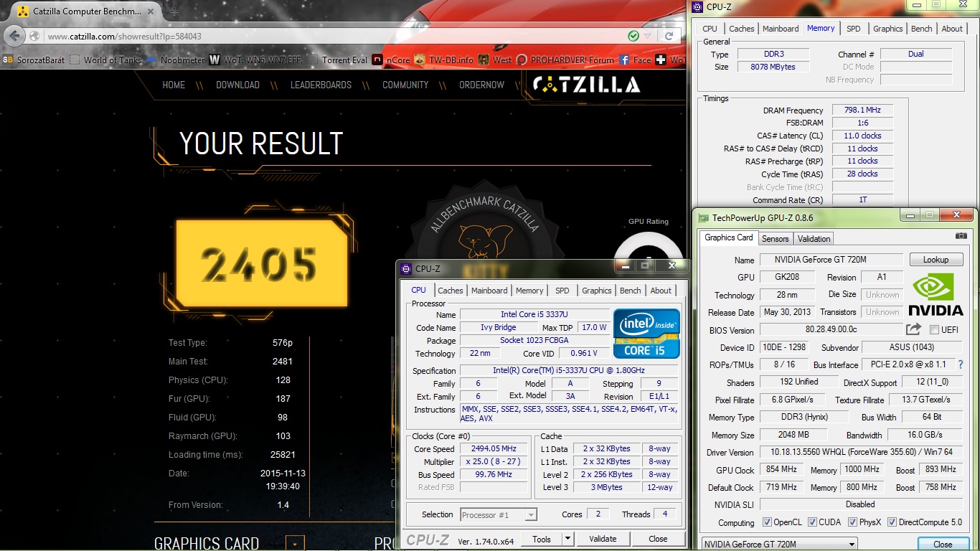This screenshot has height=551, width=980.
Task: Open the SorozatBarát bookmark
Action: point(33,60)
